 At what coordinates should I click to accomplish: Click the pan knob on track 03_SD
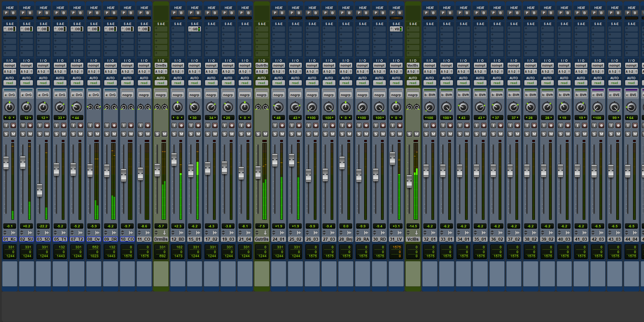43,107
